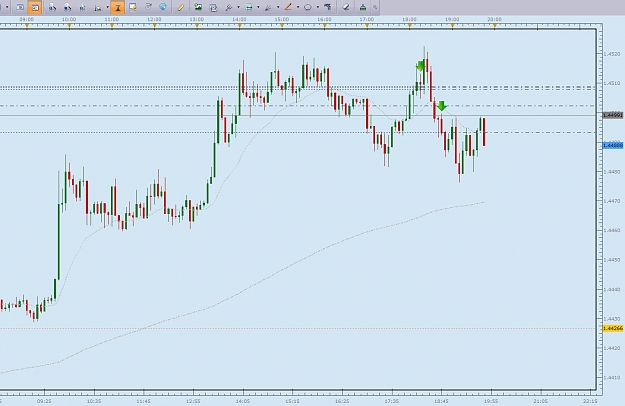The width and height of the screenshot is (625, 406).
Task: Select the eraser tool icon
Action: [x=346, y=7]
